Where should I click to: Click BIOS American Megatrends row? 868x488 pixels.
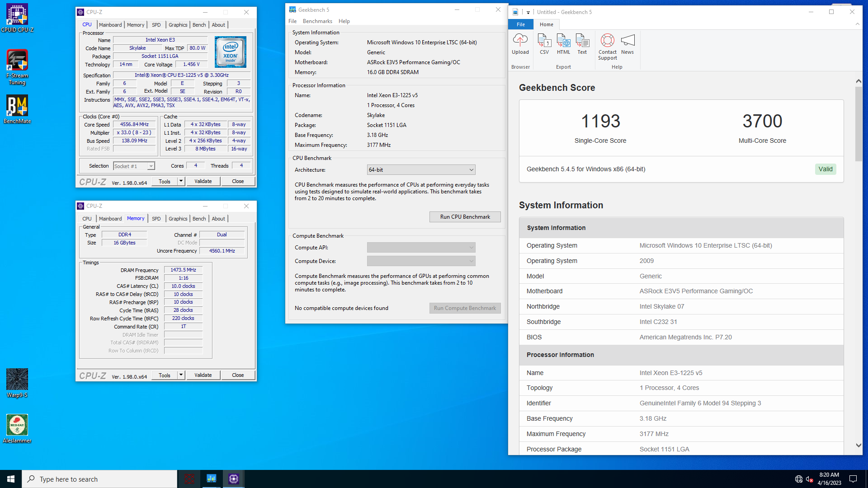(681, 338)
